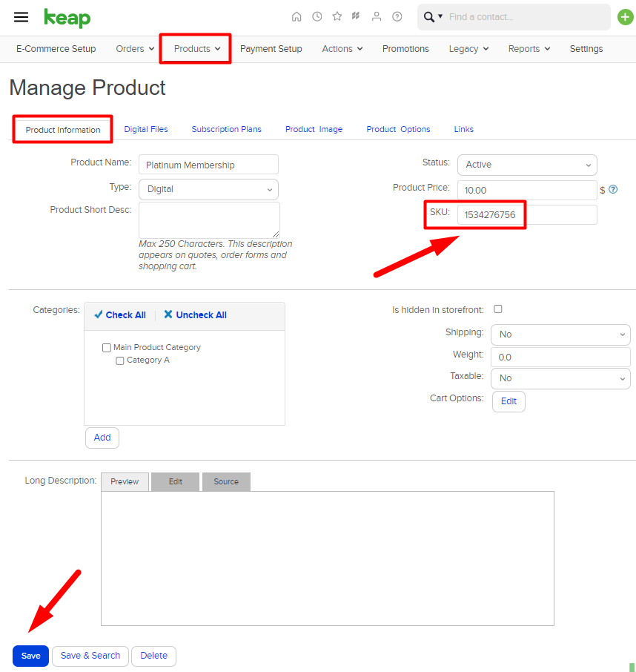Viewport: 636px width, 672px height.
Task: Click the Add category button
Action: (102, 438)
